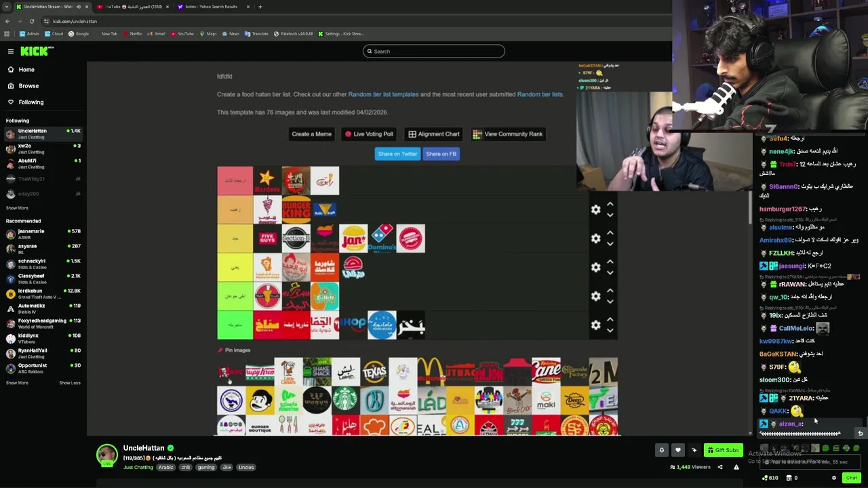The height and width of the screenshot is (488, 868).
Task: Move the orange second tier row up
Action: point(610,204)
